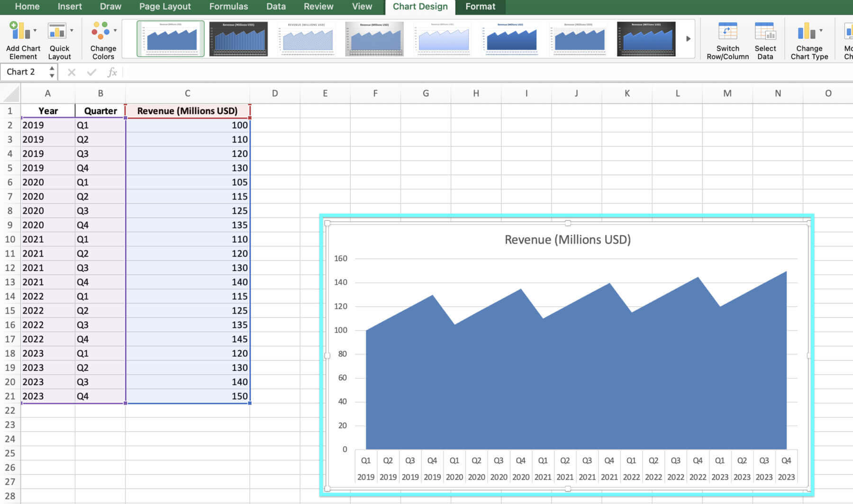Apply the third striped chart style

(307, 38)
